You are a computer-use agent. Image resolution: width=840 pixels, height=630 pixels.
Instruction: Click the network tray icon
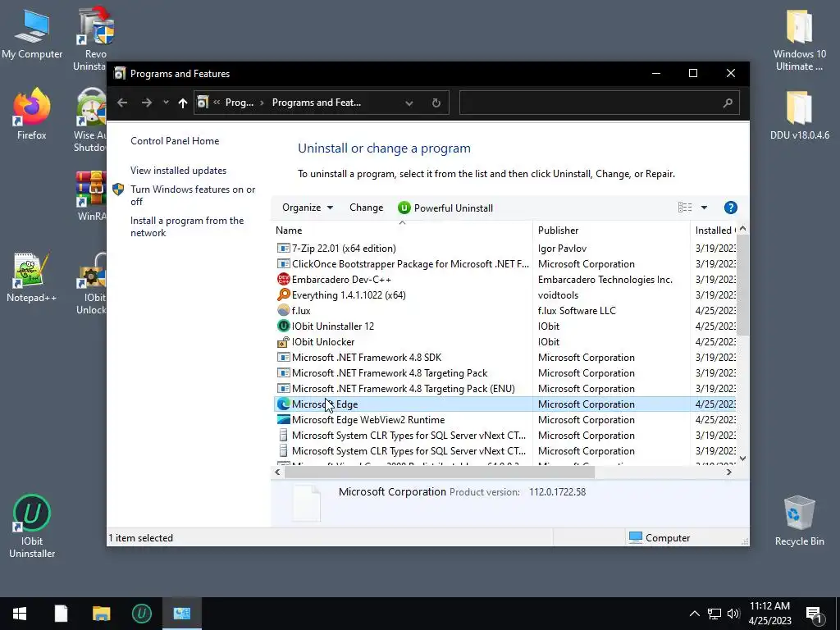714,614
